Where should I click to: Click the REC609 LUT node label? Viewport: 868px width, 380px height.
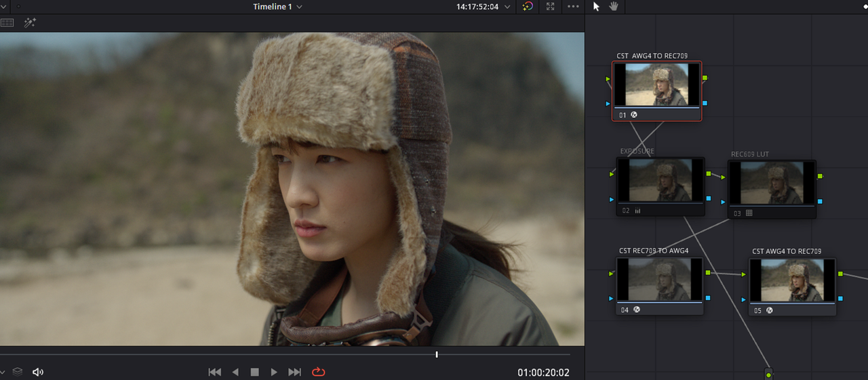[x=750, y=154]
